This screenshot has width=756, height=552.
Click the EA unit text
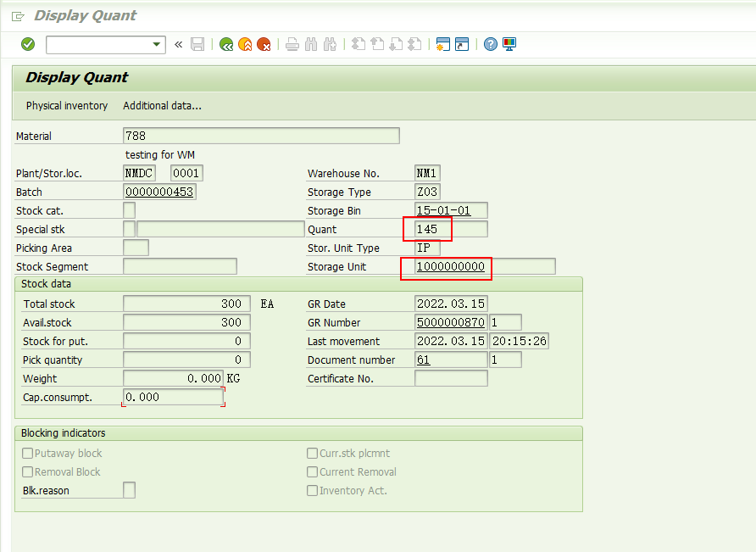coord(267,304)
